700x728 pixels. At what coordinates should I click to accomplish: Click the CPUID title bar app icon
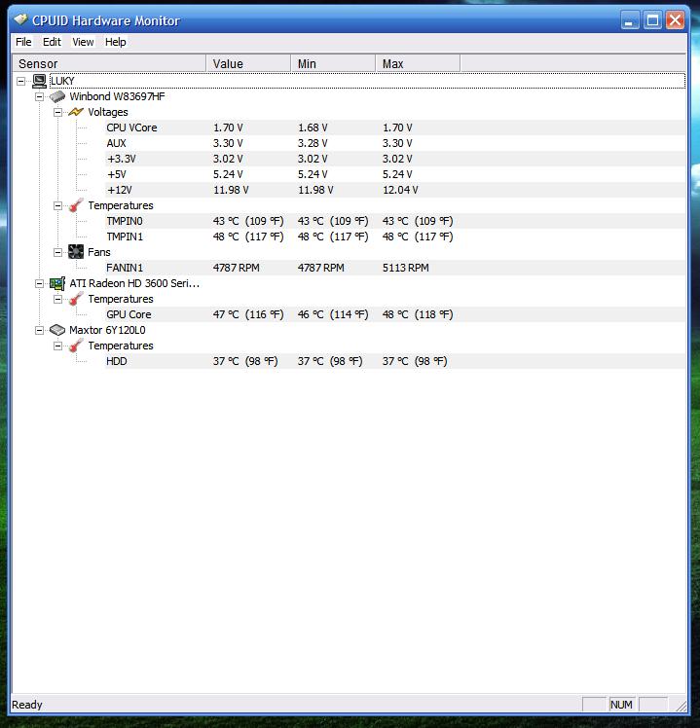coord(20,19)
